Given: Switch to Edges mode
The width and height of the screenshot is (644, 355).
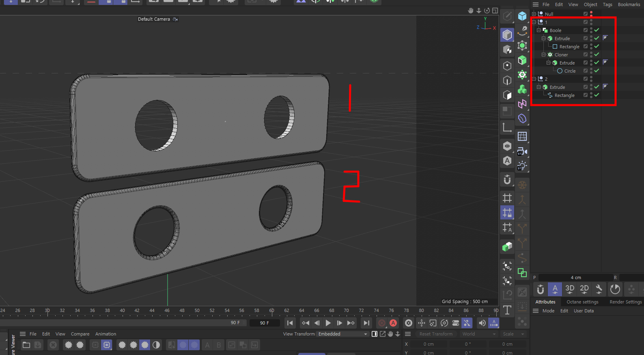Looking at the screenshot, I should (507, 80).
